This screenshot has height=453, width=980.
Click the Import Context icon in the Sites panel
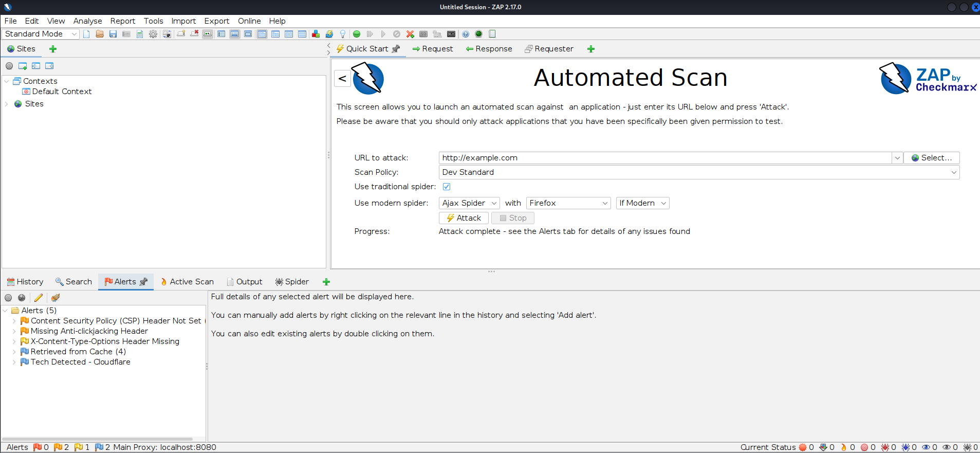click(x=36, y=66)
